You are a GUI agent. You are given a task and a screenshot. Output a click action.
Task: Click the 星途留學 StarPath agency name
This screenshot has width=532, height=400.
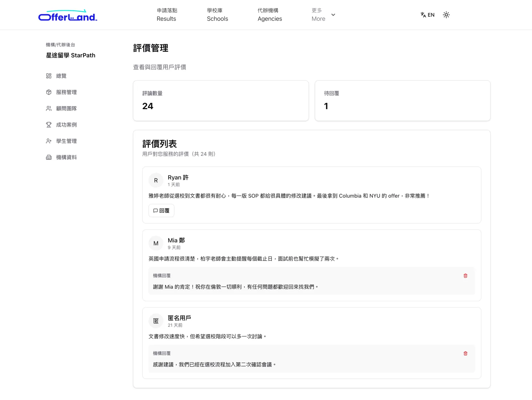pos(70,55)
